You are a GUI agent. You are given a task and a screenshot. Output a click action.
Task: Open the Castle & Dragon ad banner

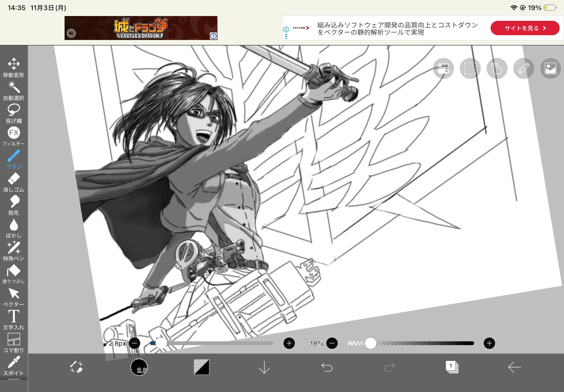click(x=141, y=28)
